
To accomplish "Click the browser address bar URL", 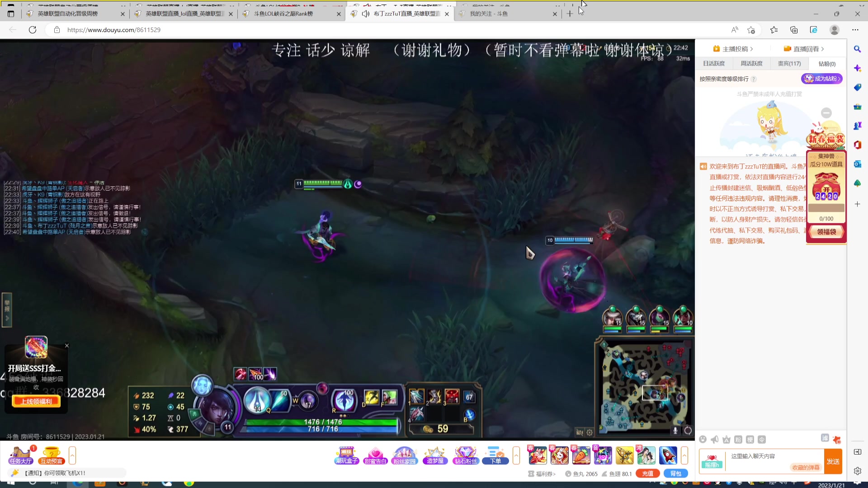I will click(x=114, y=30).
